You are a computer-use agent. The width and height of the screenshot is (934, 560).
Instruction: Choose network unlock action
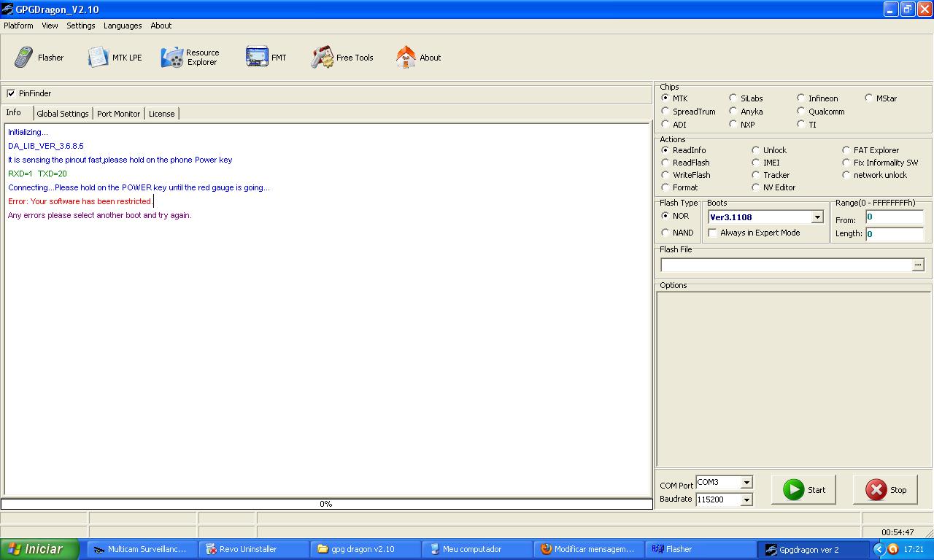point(846,175)
